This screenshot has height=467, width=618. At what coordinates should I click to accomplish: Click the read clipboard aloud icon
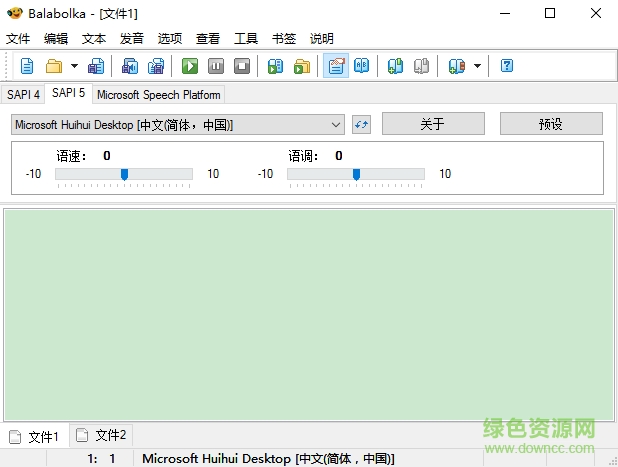pos(275,66)
